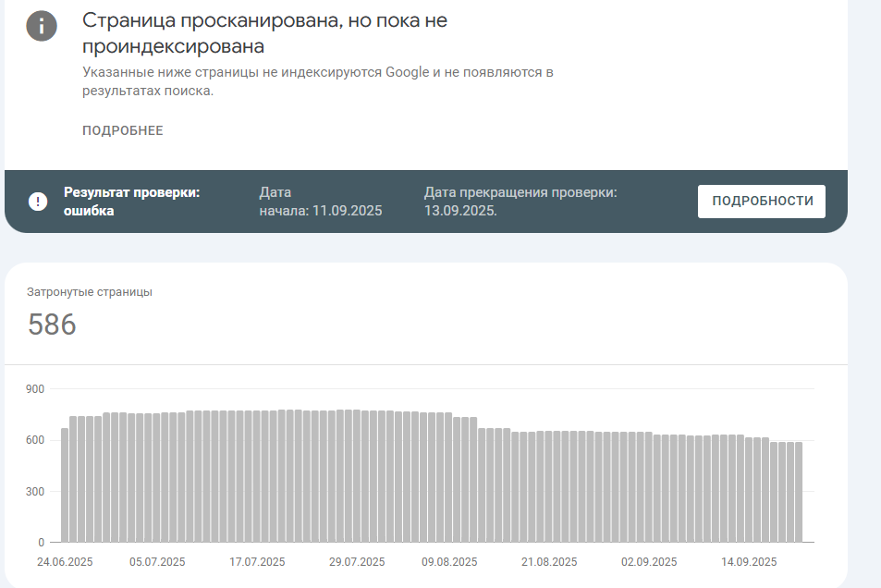The height and width of the screenshot is (588, 881).
Task: Select the date label 14.09.2025 on the chart axis
Action: (x=752, y=561)
